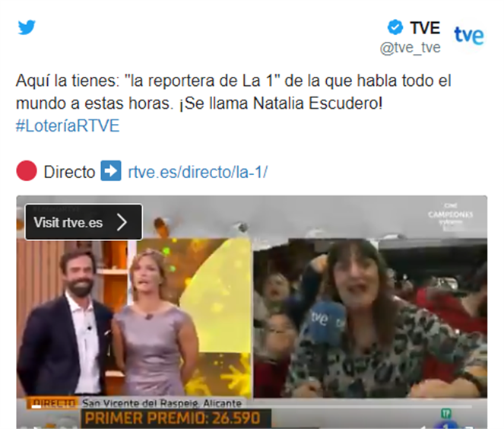Open the tve avatar logo
This screenshot has width=504, height=429.
469,35
